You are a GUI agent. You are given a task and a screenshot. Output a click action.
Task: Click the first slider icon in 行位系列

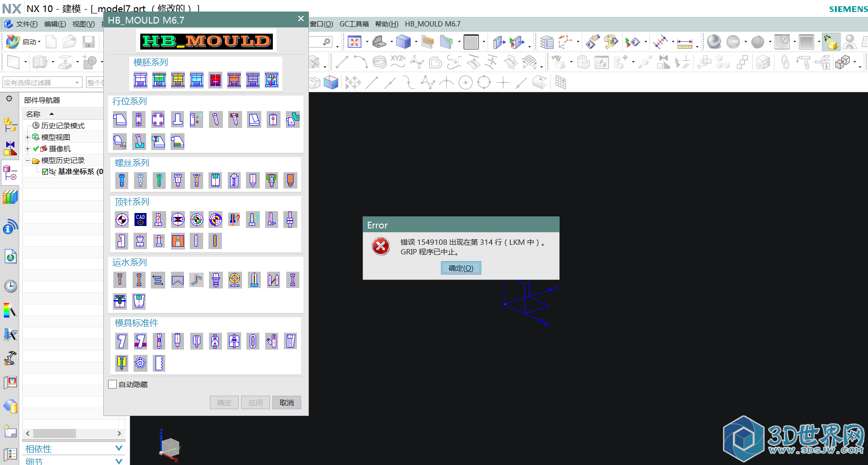pyautogui.click(x=120, y=119)
